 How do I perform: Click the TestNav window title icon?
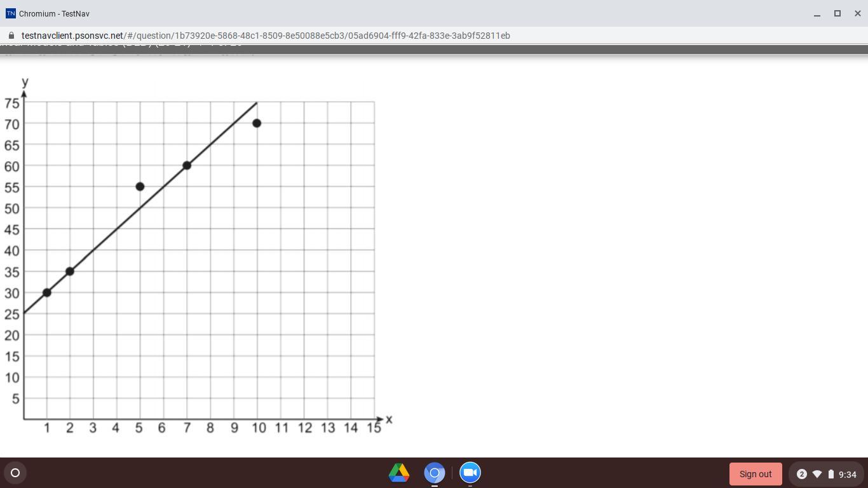tap(10, 13)
